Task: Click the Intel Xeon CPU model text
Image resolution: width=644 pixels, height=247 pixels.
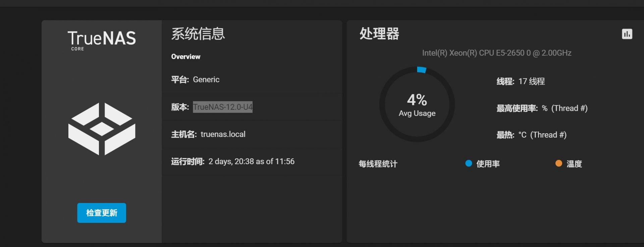Action: (497, 53)
